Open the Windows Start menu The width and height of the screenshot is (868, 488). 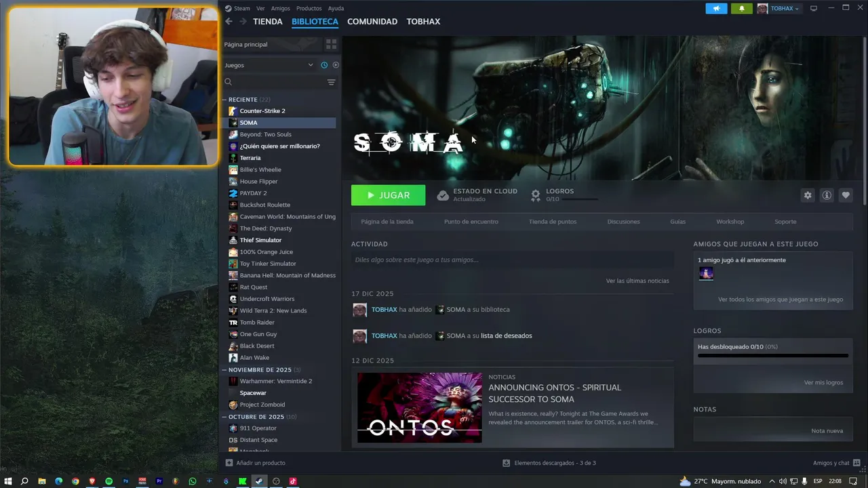[x=8, y=481]
